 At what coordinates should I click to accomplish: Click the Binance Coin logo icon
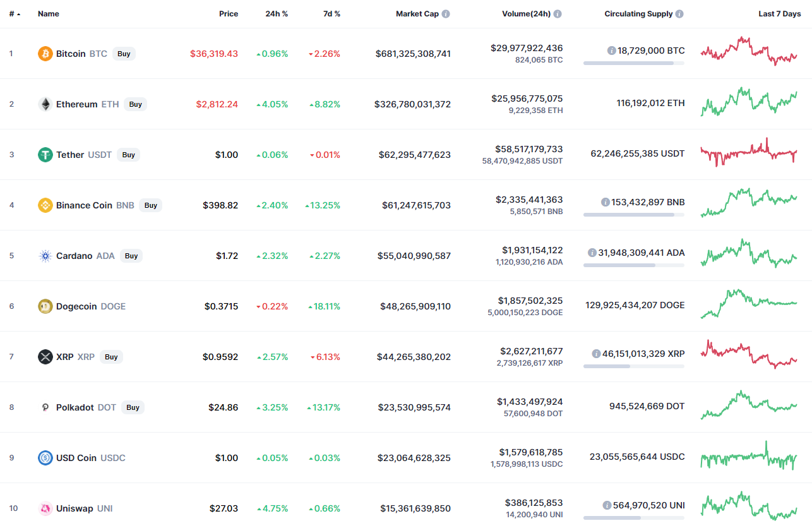click(45, 205)
